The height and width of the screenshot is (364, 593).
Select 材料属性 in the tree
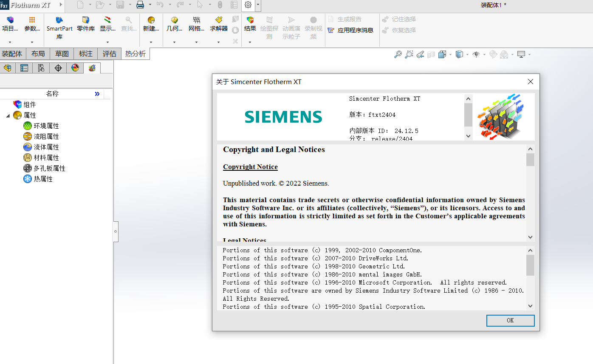click(x=46, y=158)
